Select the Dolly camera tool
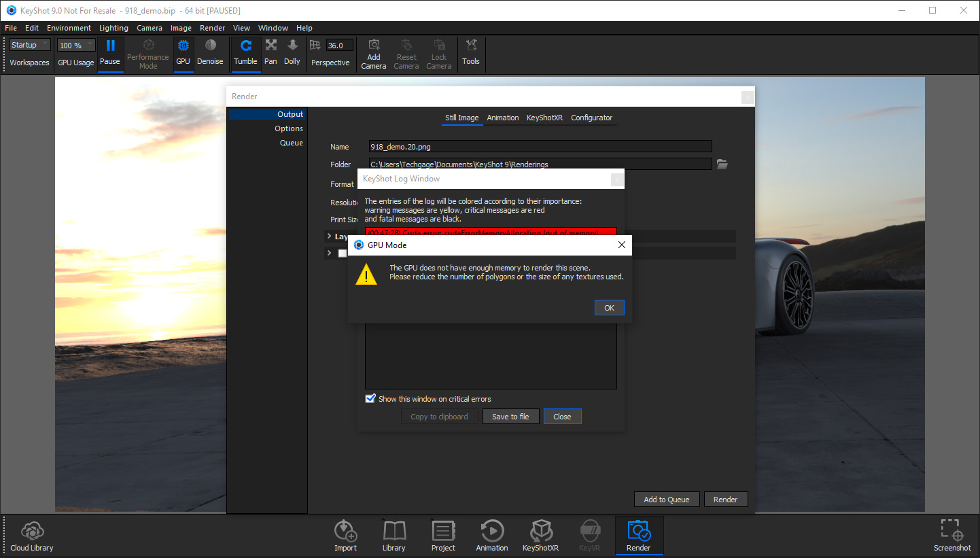The image size is (980, 558). point(292,45)
